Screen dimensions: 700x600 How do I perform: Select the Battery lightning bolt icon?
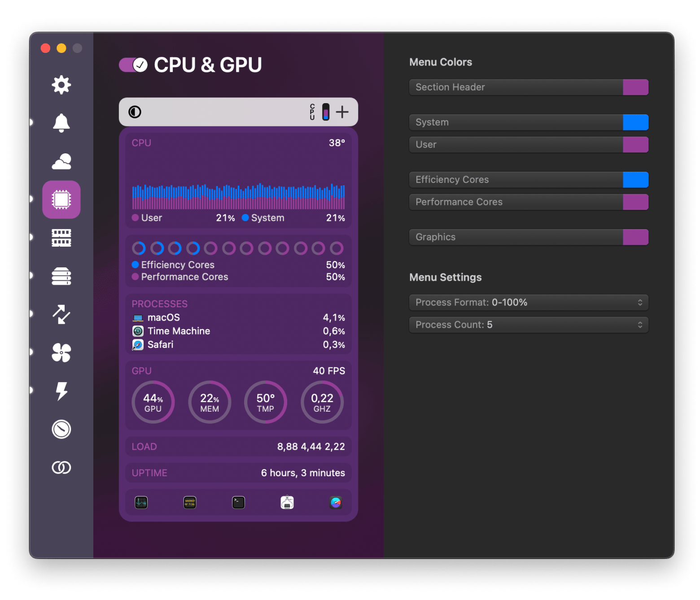pyautogui.click(x=61, y=391)
